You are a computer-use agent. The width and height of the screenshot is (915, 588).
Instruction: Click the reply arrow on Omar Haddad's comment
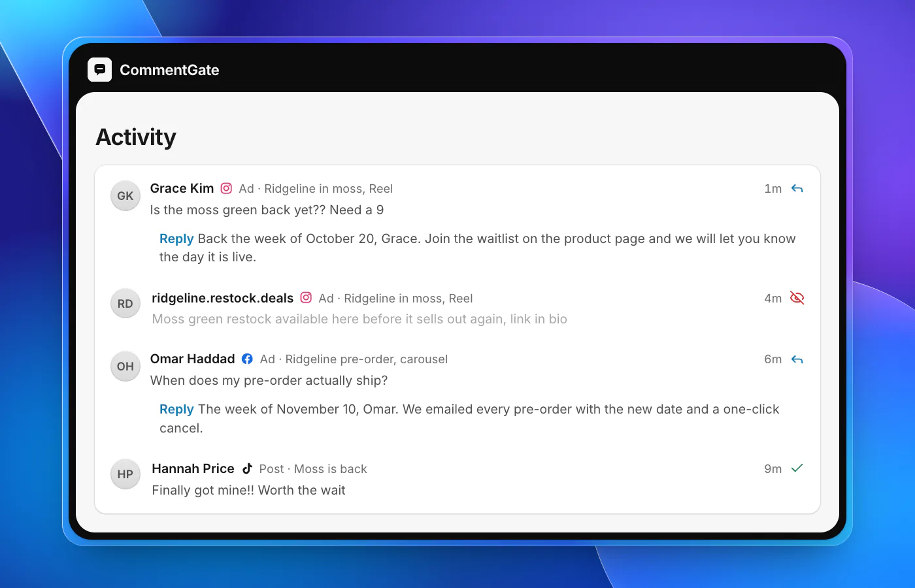(x=797, y=359)
